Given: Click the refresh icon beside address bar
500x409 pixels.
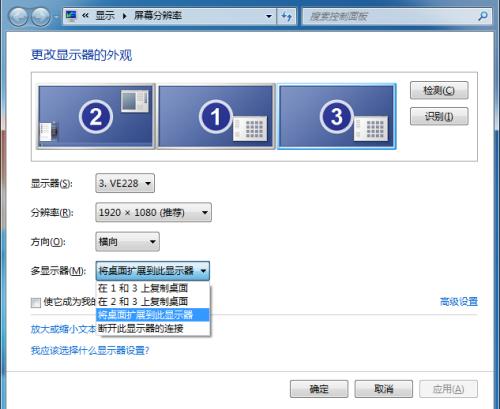Looking at the screenshot, I should point(286,16).
